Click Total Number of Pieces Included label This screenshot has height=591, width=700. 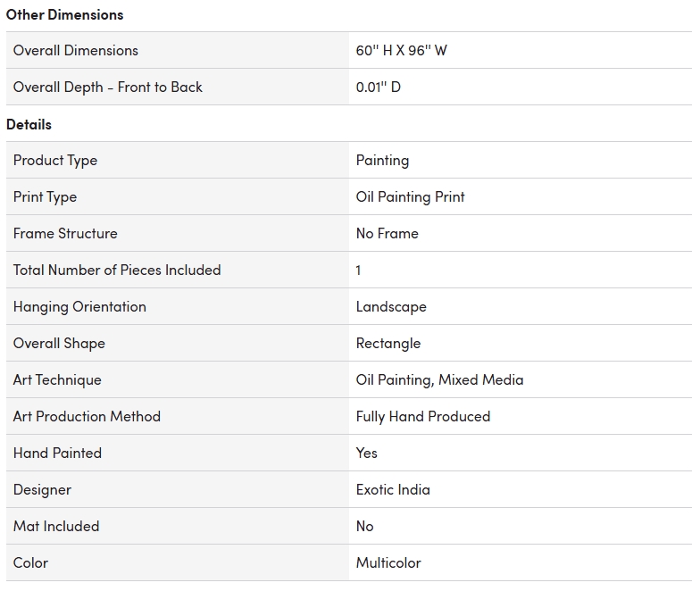[117, 271]
